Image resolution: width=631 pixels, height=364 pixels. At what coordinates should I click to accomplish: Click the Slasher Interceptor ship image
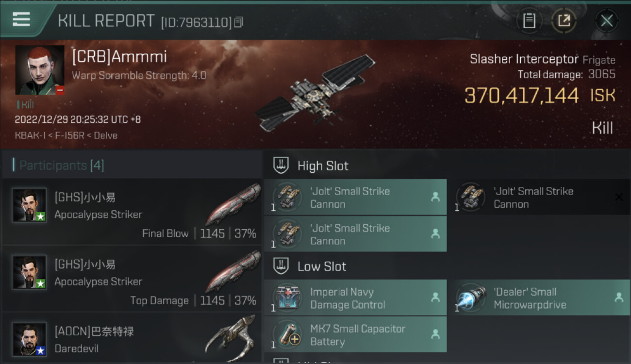click(x=315, y=92)
